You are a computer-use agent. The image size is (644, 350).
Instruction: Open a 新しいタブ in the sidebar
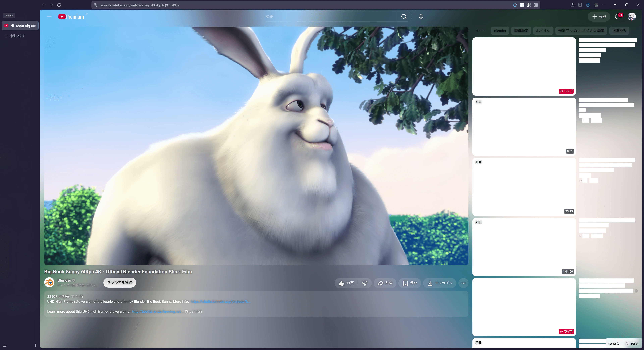coord(14,36)
